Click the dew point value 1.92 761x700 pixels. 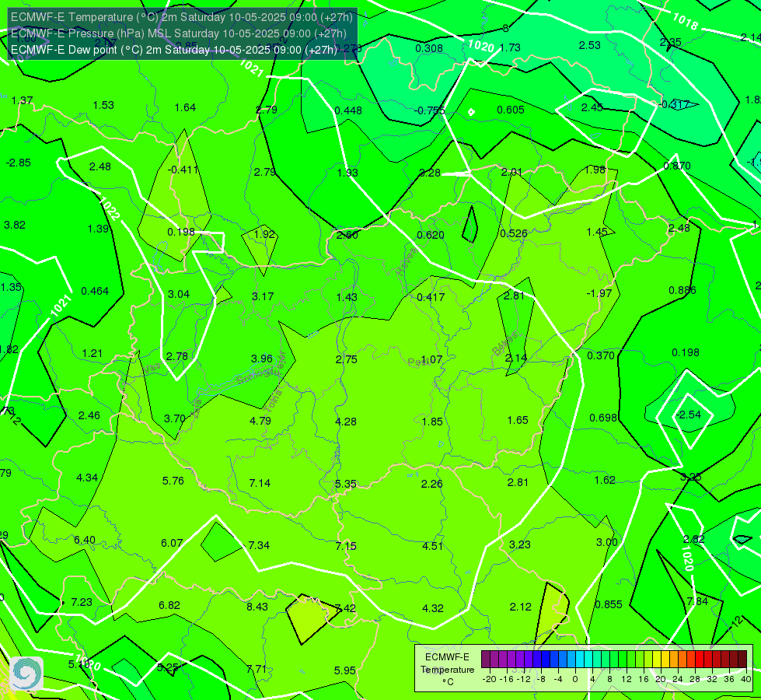point(265,234)
